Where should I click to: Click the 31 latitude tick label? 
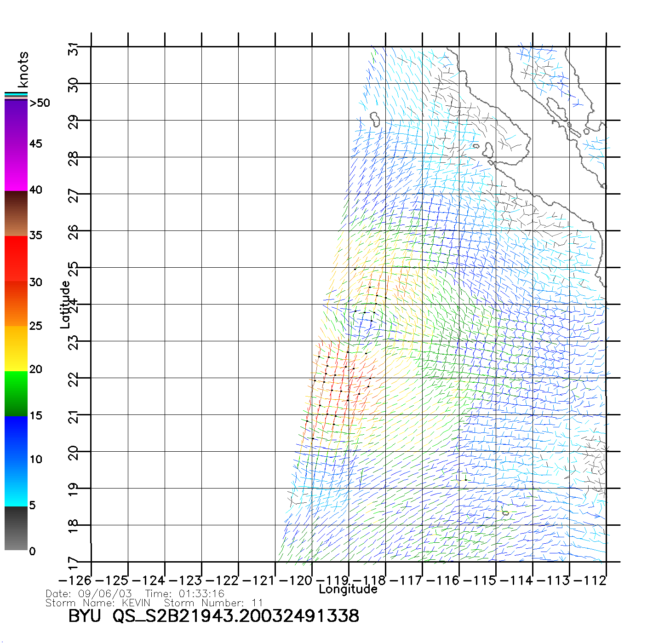(x=74, y=49)
